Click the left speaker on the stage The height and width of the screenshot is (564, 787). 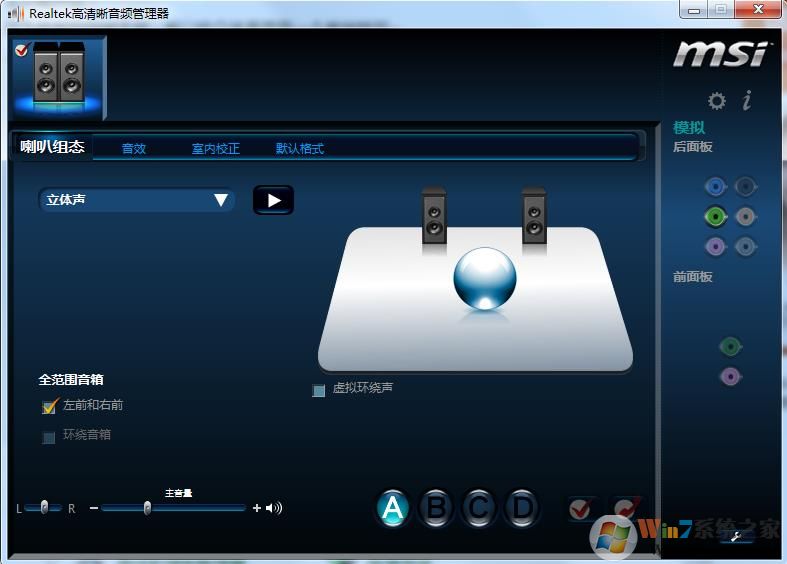click(x=434, y=216)
